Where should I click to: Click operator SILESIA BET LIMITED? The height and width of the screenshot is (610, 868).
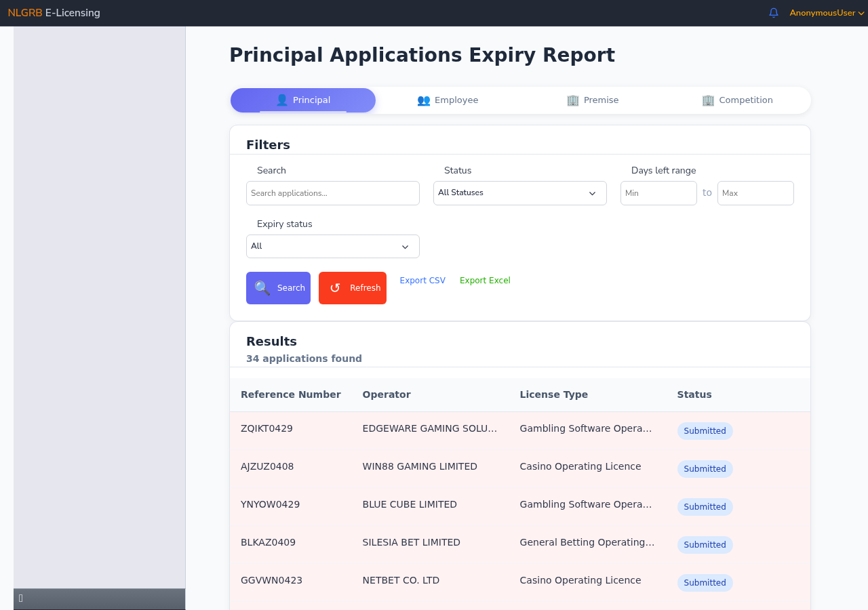point(412,542)
